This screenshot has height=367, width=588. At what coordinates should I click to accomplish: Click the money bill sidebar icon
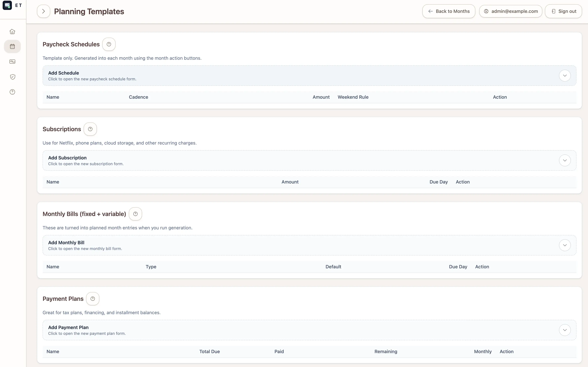12,62
